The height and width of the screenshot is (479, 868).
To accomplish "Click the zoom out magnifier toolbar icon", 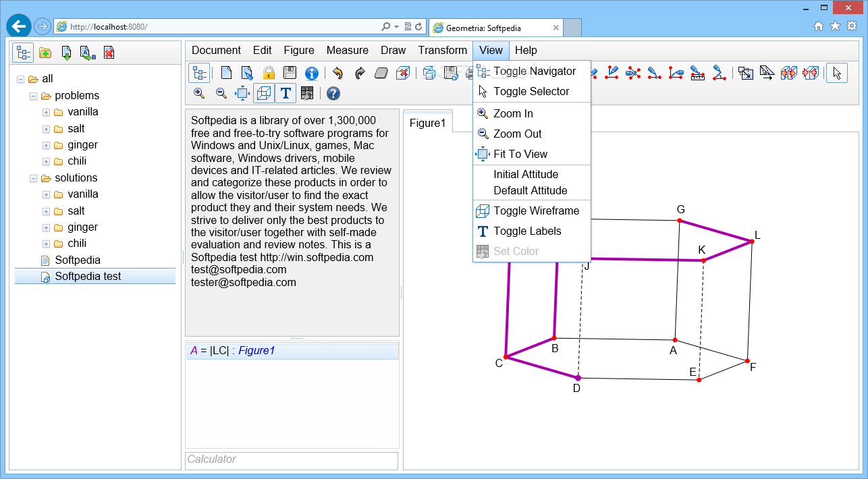I will coord(221,93).
